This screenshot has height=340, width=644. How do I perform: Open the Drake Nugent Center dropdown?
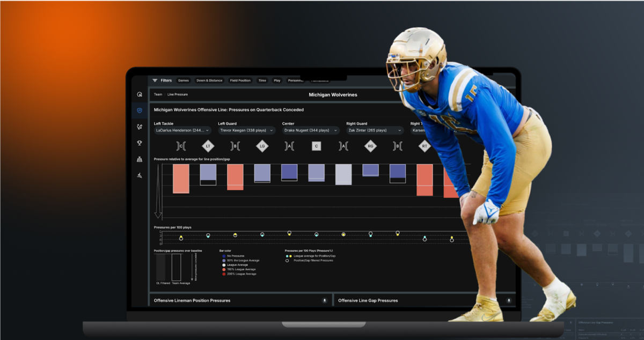point(311,130)
